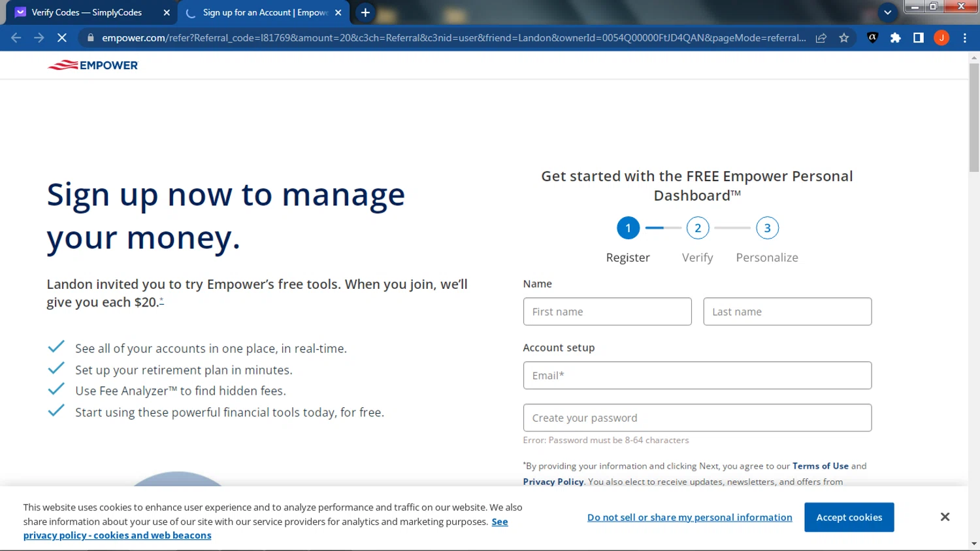Minimize the browser window
980x551 pixels.
coord(915,7)
